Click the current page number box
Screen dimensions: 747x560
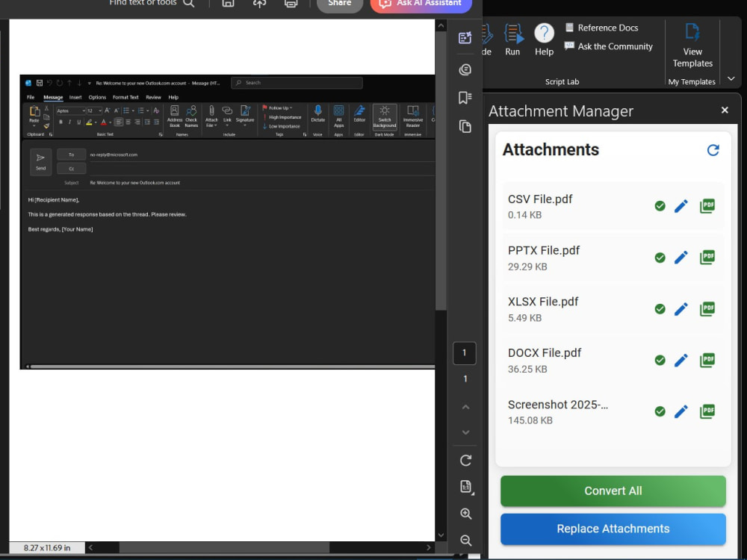tap(465, 353)
